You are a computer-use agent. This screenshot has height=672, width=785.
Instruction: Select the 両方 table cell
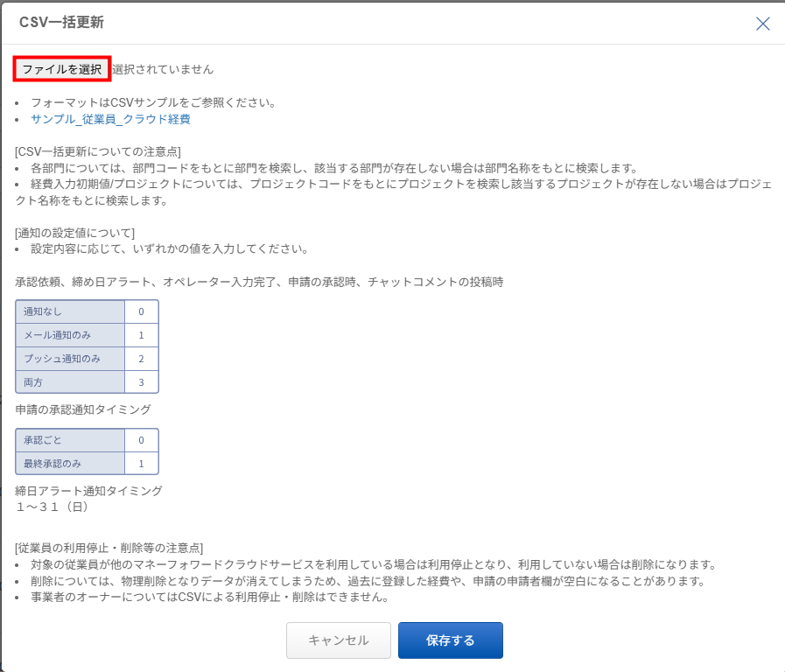click(x=70, y=382)
